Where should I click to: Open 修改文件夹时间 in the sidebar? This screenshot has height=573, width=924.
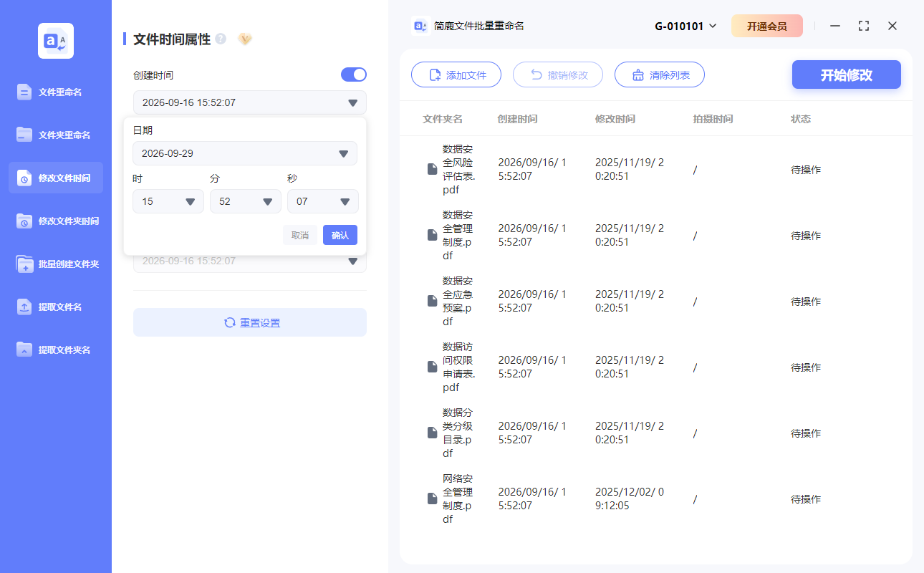(x=56, y=221)
